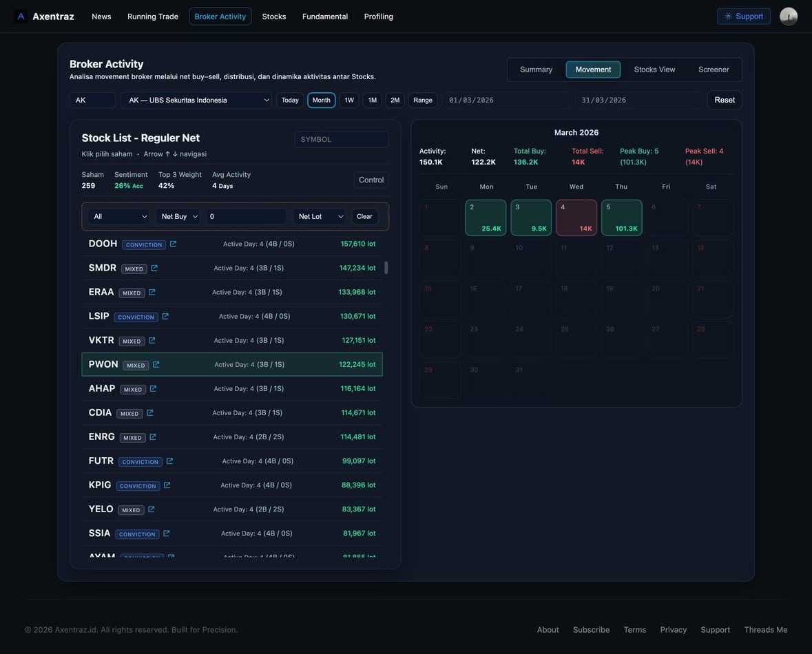Open external link icon for LSIP
Screen dimensions: 812x654
(165, 316)
